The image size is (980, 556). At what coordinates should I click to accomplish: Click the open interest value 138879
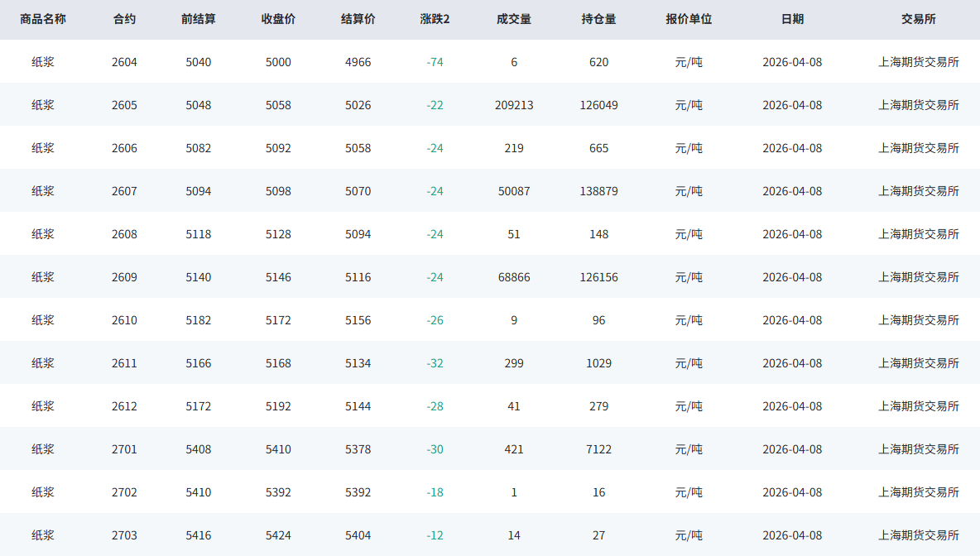coord(598,191)
